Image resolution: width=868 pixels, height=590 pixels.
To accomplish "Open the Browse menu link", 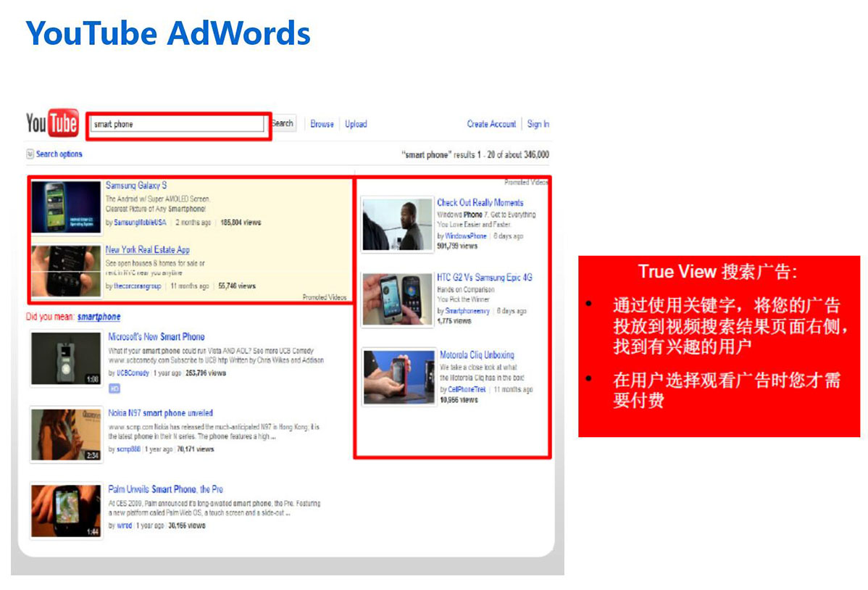I will click(322, 124).
